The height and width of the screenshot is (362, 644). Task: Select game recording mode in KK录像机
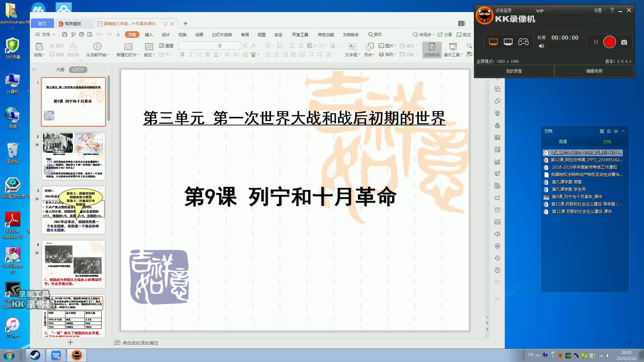point(523,42)
